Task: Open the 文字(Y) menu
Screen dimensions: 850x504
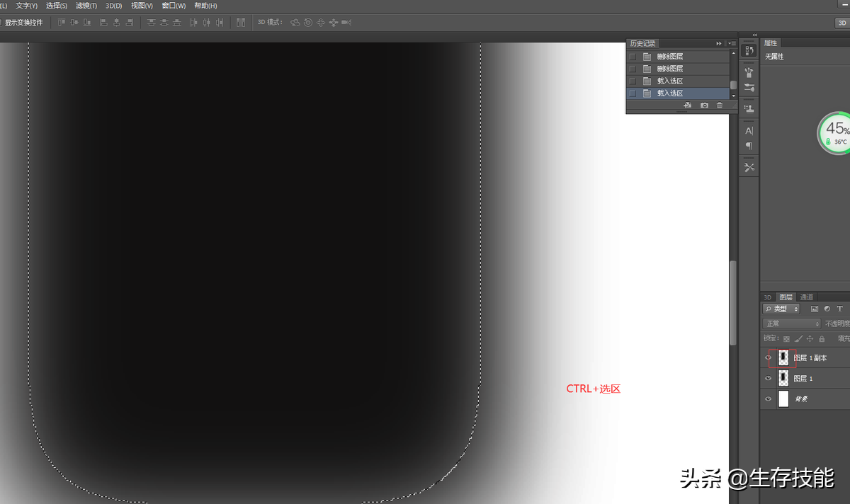Action: coord(26,6)
